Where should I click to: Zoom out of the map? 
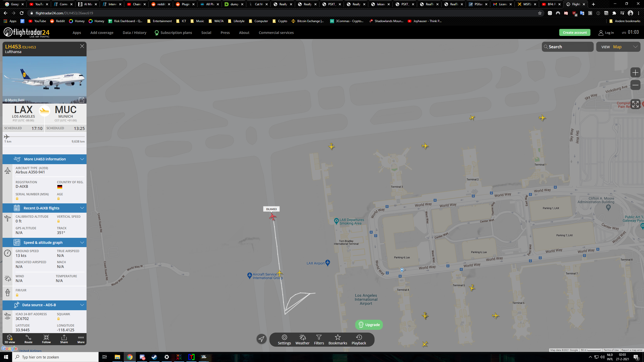pos(635,85)
